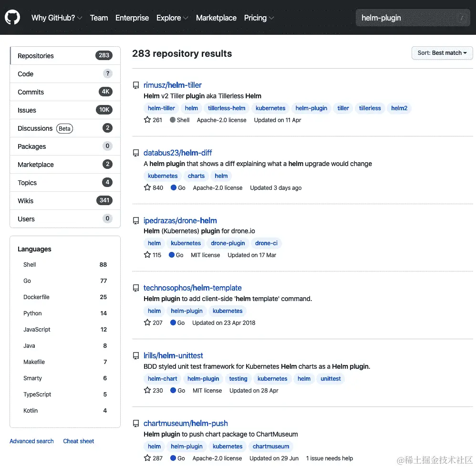Click the star icon showing 230 stars
The height and width of the screenshot is (468, 476).
pos(147,390)
